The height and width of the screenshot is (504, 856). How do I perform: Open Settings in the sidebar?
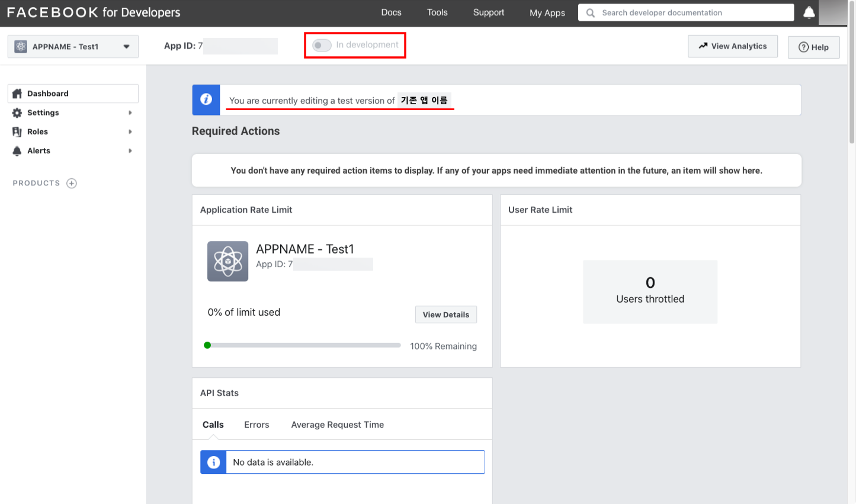point(73,113)
